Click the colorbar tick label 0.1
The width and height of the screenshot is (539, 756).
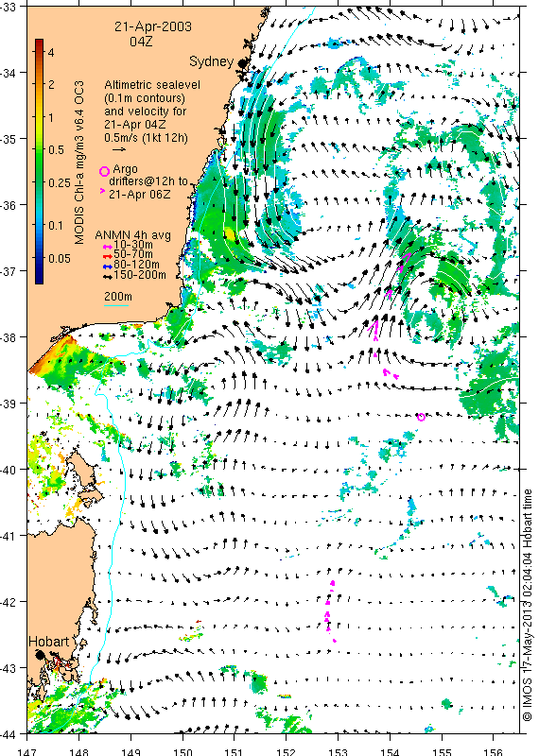[x=56, y=226]
